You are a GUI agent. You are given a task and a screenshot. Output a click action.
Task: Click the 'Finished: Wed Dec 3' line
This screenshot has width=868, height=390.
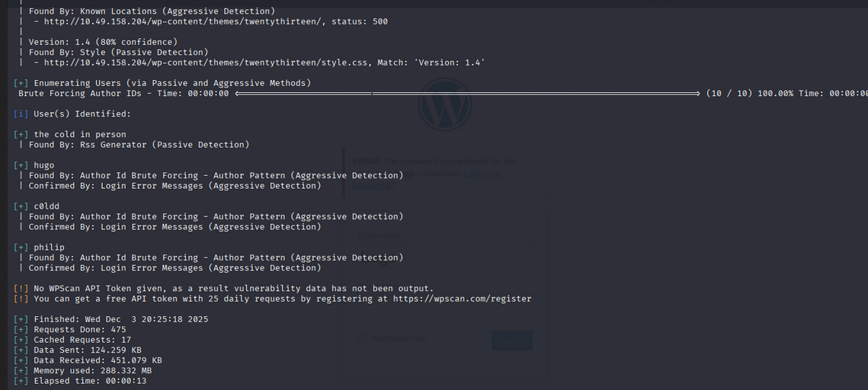[120, 320]
